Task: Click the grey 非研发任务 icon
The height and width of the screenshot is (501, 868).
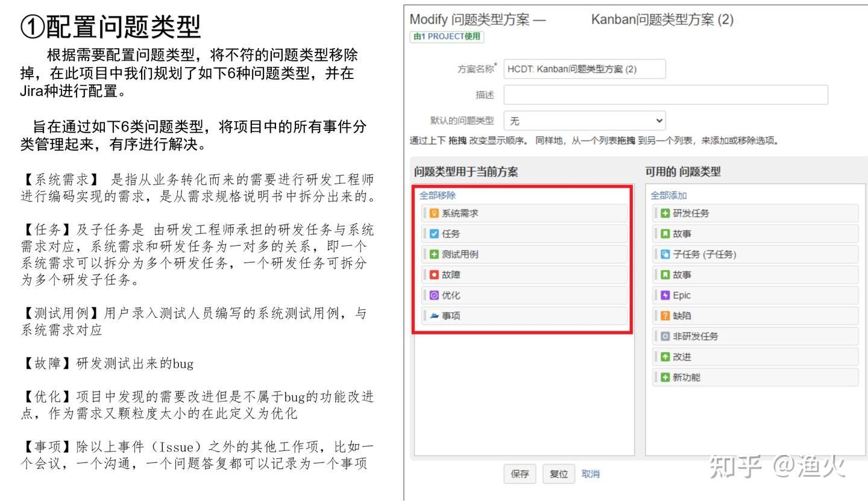Action: [x=665, y=336]
